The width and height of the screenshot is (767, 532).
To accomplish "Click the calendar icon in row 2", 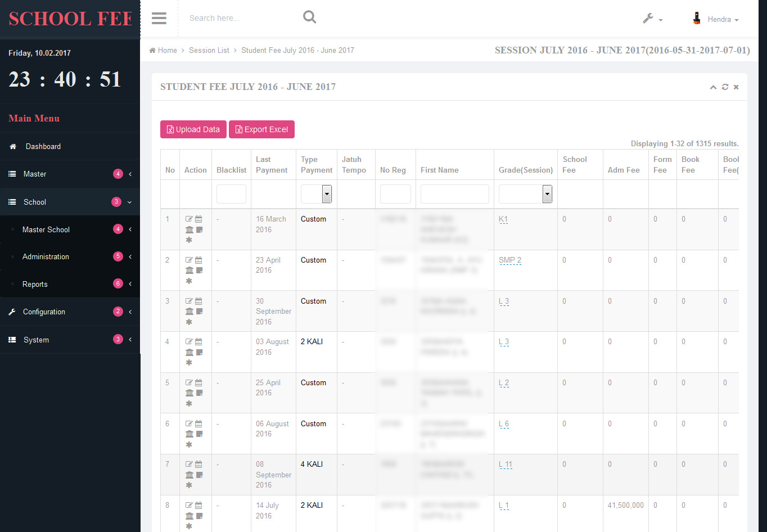I will click(x=198, y=260).
